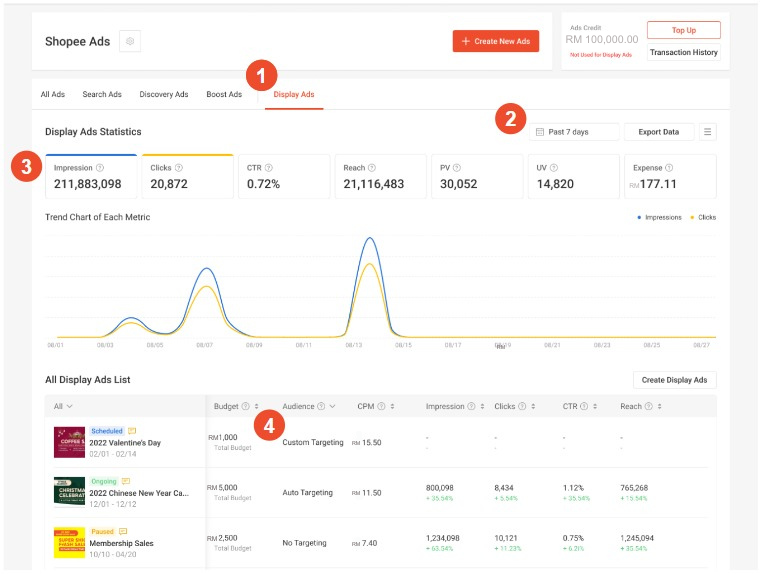Toggle the PV metric card
The image size is (760, 574).
[477, 176]
